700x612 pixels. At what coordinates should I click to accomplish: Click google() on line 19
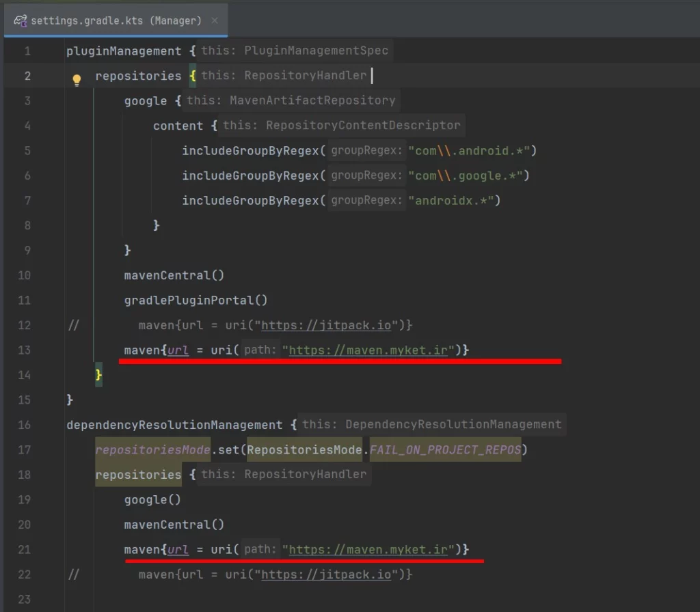pos(152,499)
